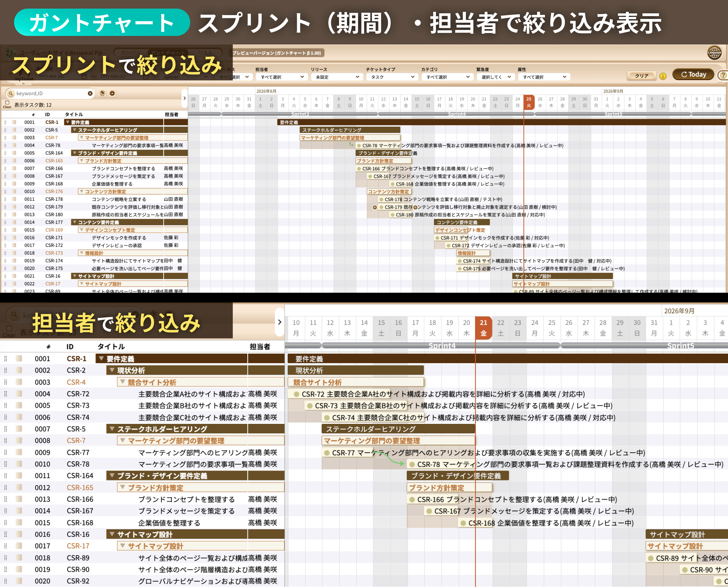Click status dot of CSR-74 gantt task

(327, 418)
